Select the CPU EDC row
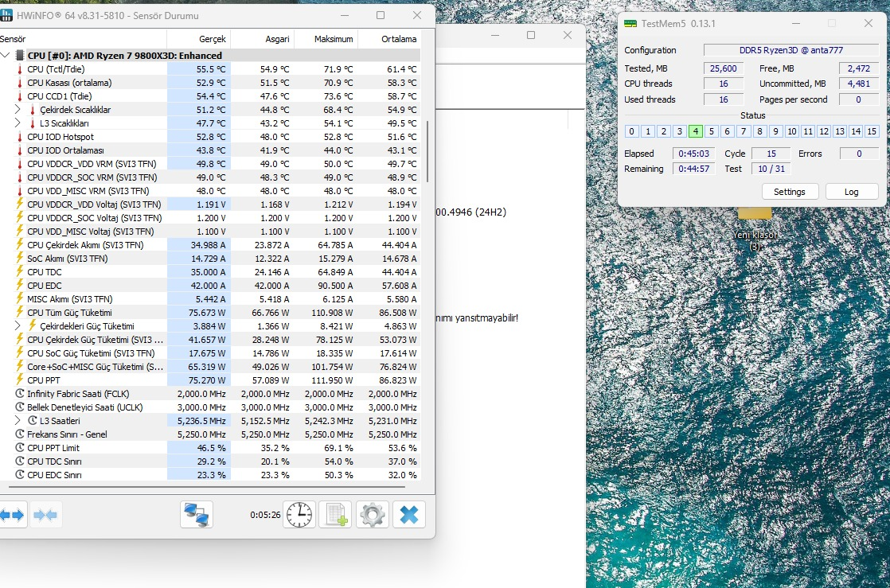The image size is (890, 588). coord(210,286)
